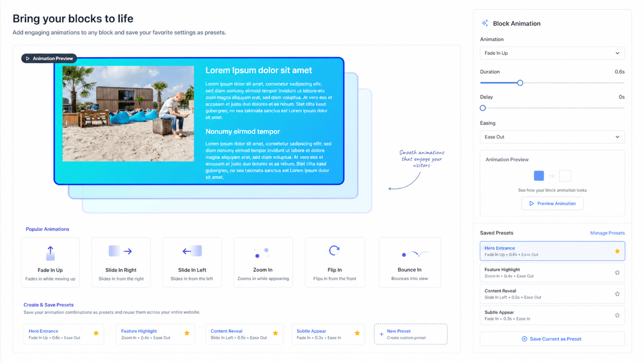
Task: Click the blue square in Animation Preview
Action: pos(539,176)
